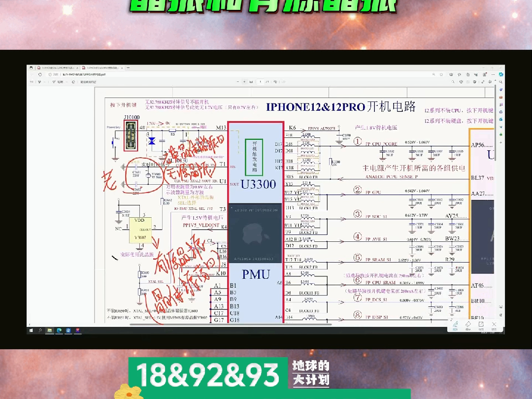Open the favorites list icon
The width and height of the screenshot is (532, 399).
pyautogui.click(x=460, y=74)
